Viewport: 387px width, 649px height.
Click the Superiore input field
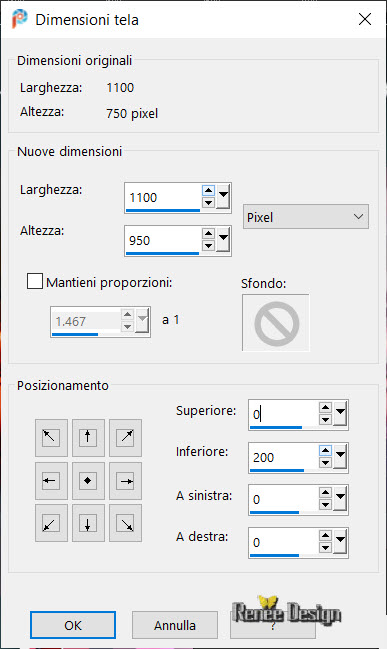(284, 414)
